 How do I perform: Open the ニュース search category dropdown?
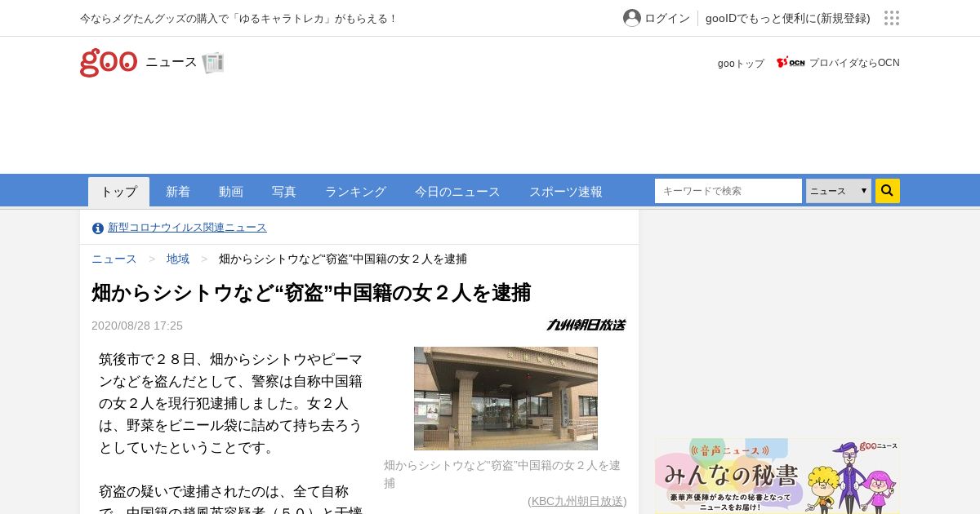coord(839,191)
